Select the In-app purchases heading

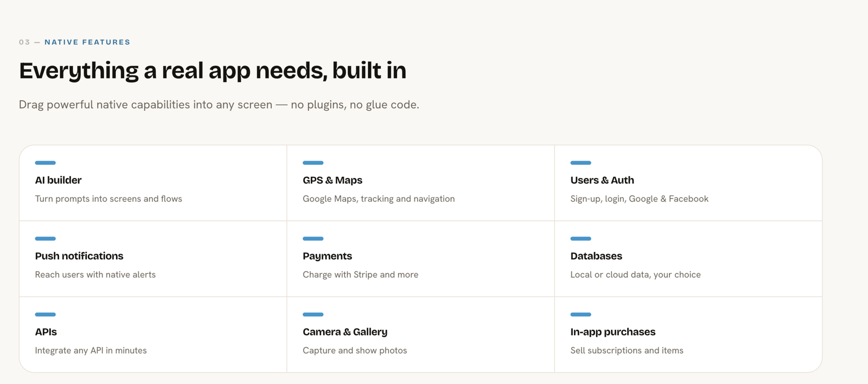[x=613, y=332]
